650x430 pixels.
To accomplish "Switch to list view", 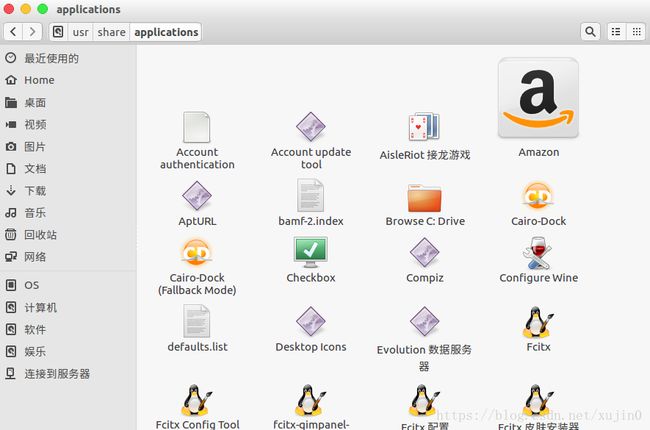I will click(x=616, y=32).
